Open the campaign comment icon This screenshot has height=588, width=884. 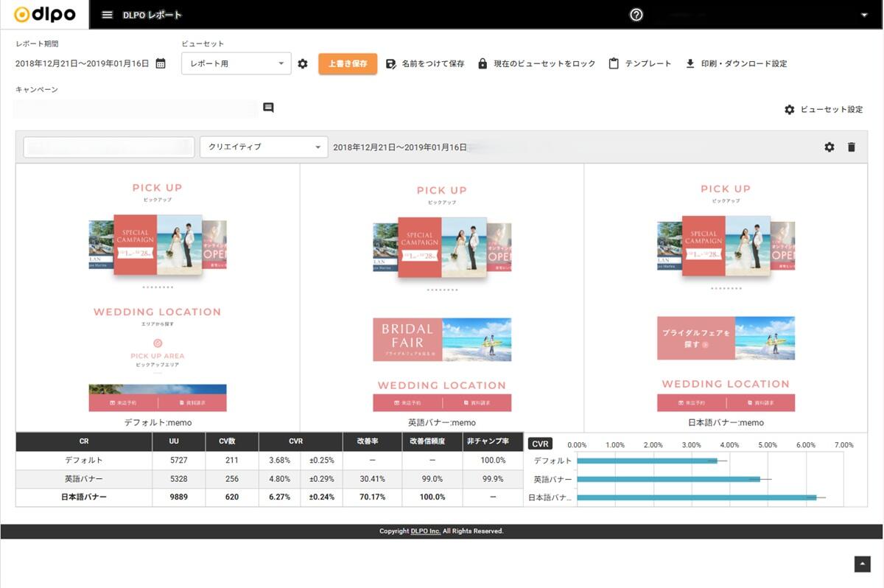[x=268, y=108]
